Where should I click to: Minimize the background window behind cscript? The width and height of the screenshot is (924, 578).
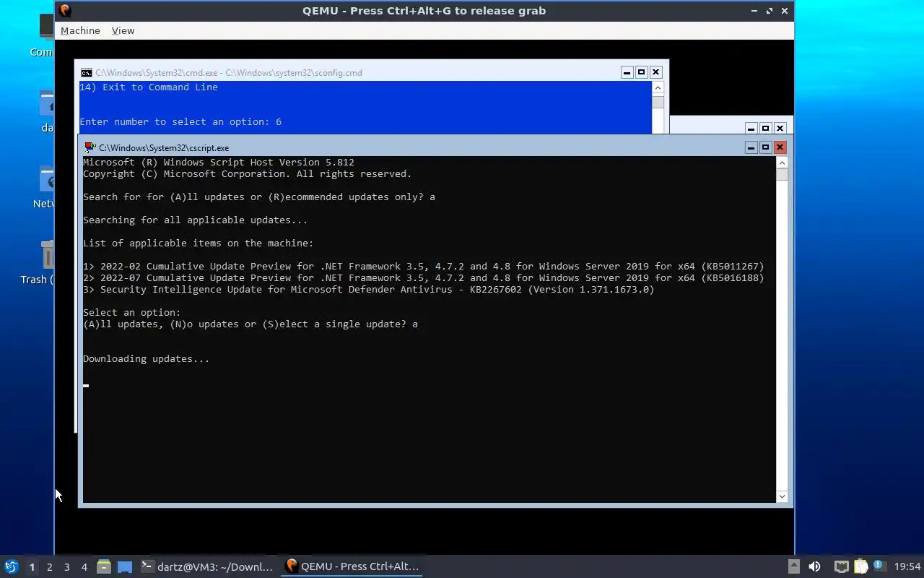751,128
